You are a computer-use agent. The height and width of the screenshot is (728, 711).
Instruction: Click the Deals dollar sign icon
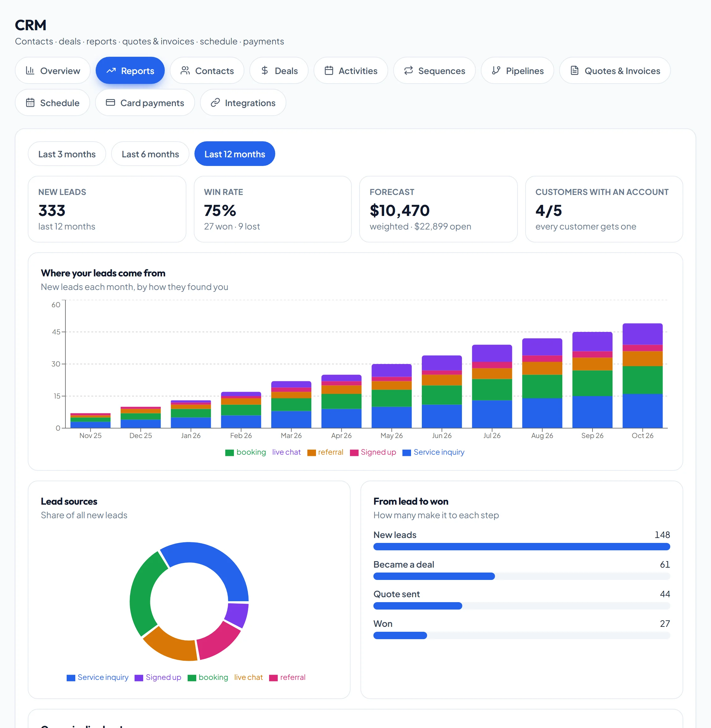(265, 71)
